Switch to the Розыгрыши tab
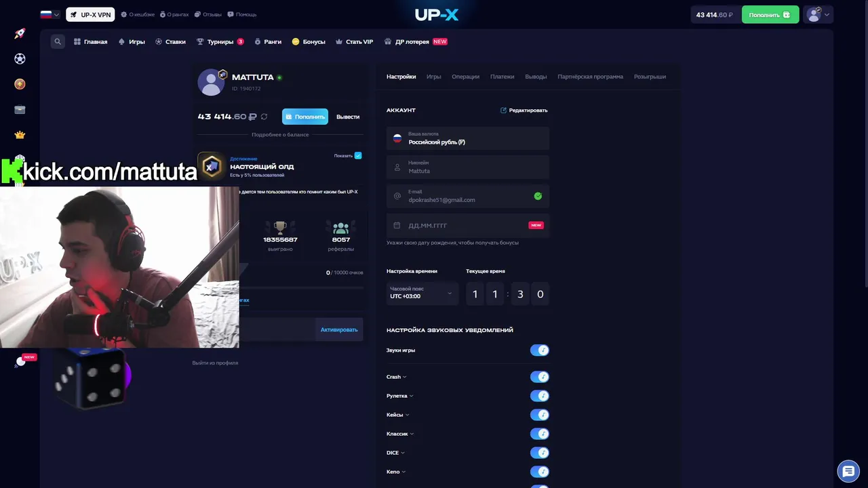The width and height of the screenshot is (868, 488). [x=650, y=77]
